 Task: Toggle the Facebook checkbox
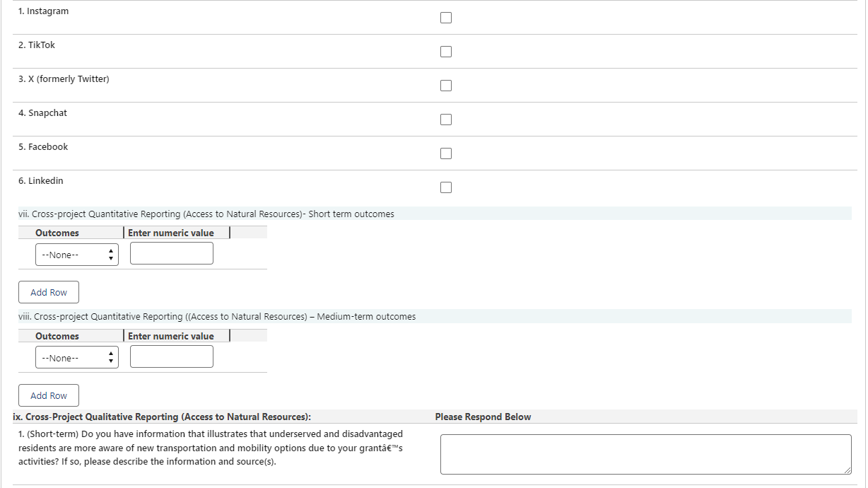446,153
